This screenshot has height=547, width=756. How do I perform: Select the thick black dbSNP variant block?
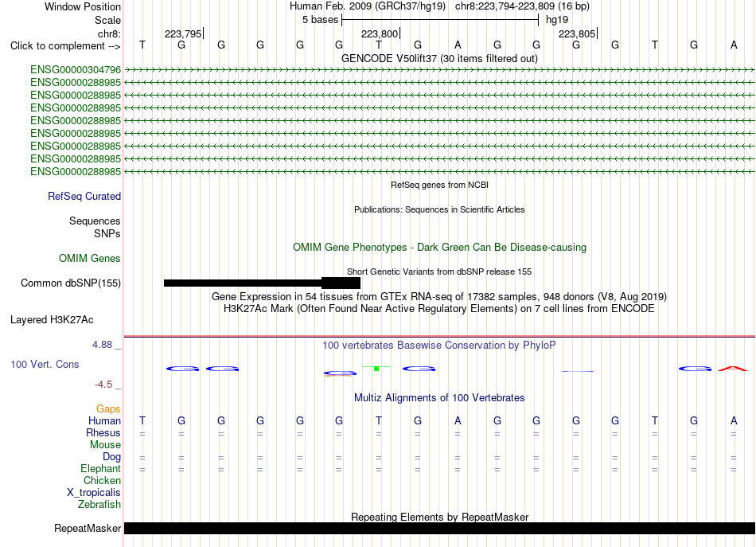click(x=341, y=283)
